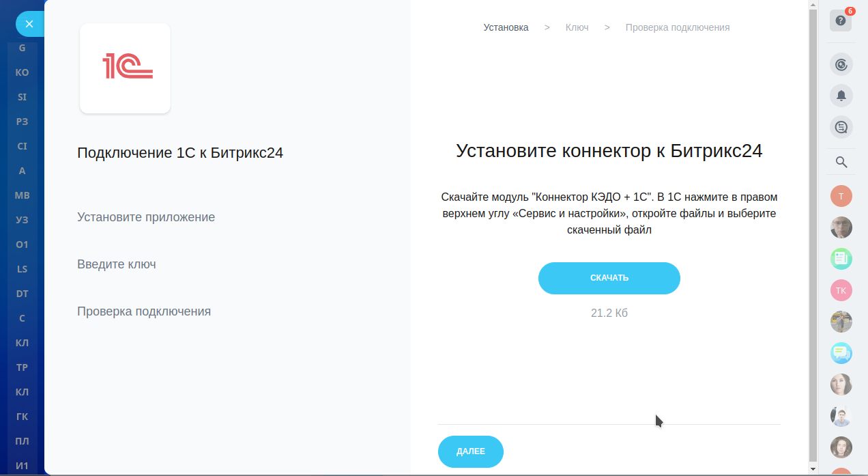This screenshot has height=476, width=868.
Task: Click the 'Подключение 1С к Битрикс24' title
Action: pyautogui.click(x=180, y=153)
